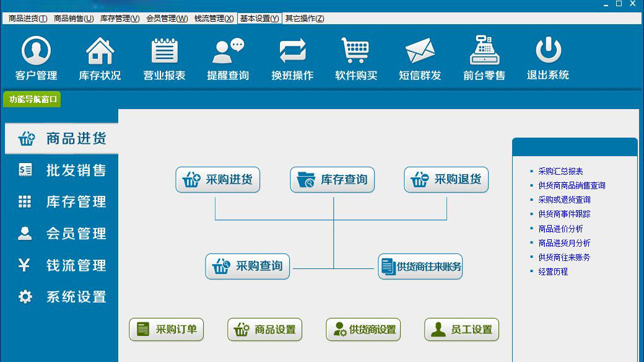
Task: Launch 短信群发 bulk SMS tool
Action: 420,58
